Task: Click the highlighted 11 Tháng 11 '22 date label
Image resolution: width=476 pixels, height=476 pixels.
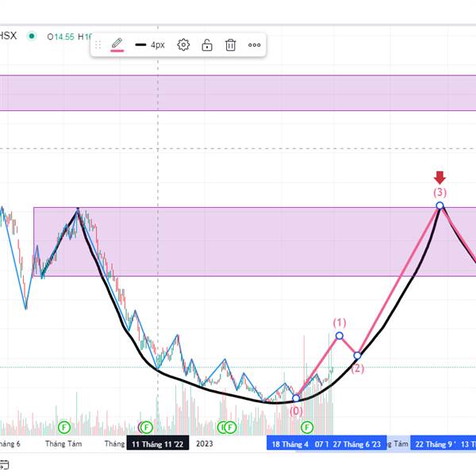Action: point(158,443)
